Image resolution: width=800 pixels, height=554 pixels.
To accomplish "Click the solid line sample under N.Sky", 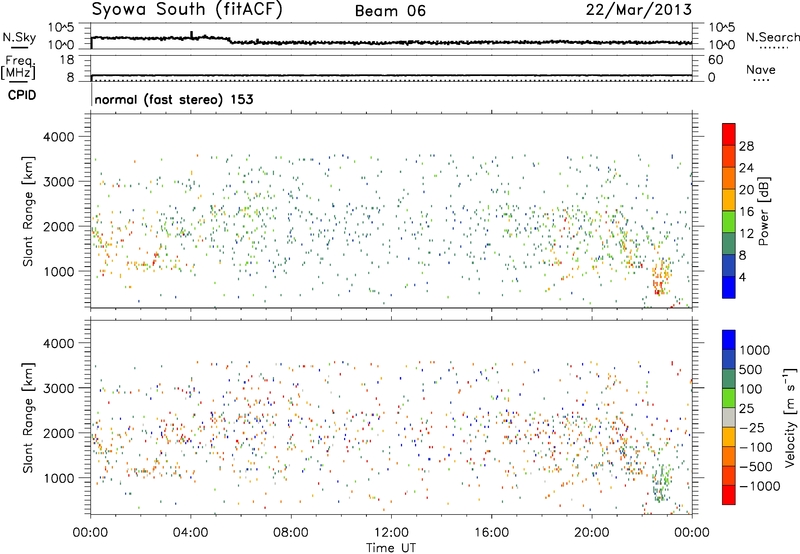I will tap(19, 47).
